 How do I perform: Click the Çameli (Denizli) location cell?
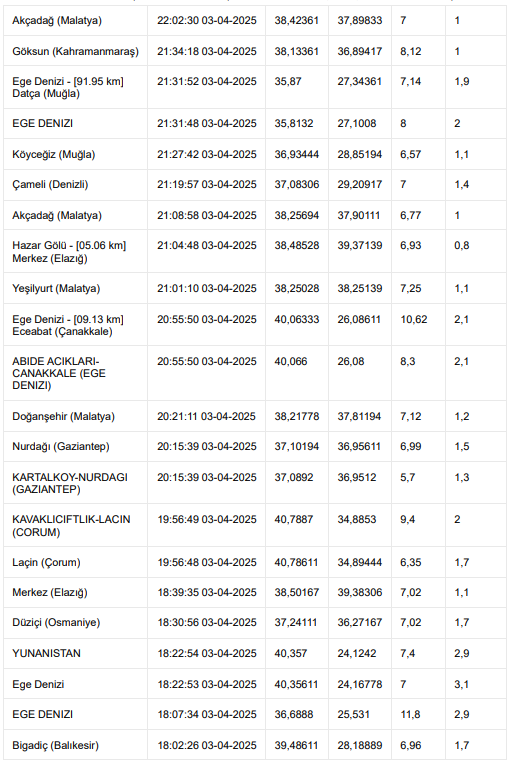pyautogui.click(x=75, y=185)
